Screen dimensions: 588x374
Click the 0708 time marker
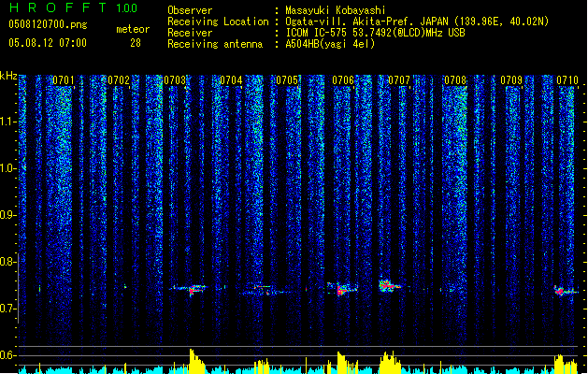(455, 80)
